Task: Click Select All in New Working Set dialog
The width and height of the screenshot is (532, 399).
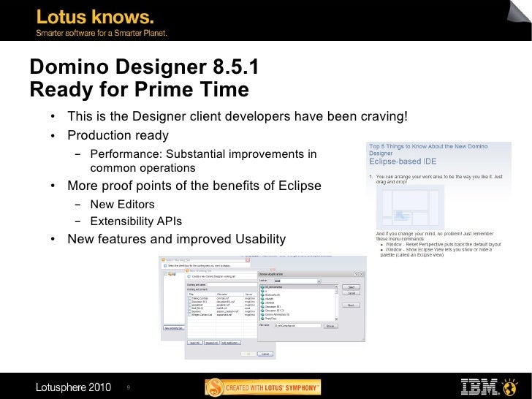Action: click(195, 343)
